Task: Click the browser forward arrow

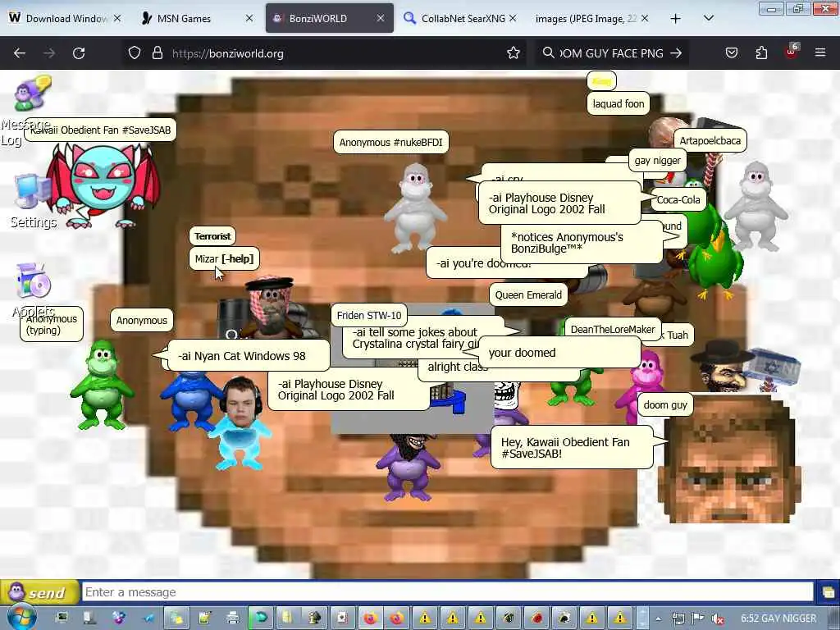Action: [49, 53]
